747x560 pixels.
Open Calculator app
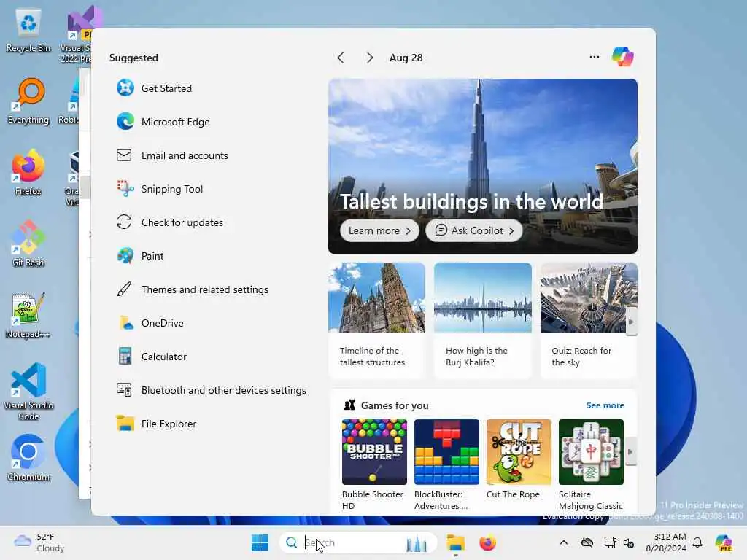coord(152,357)
